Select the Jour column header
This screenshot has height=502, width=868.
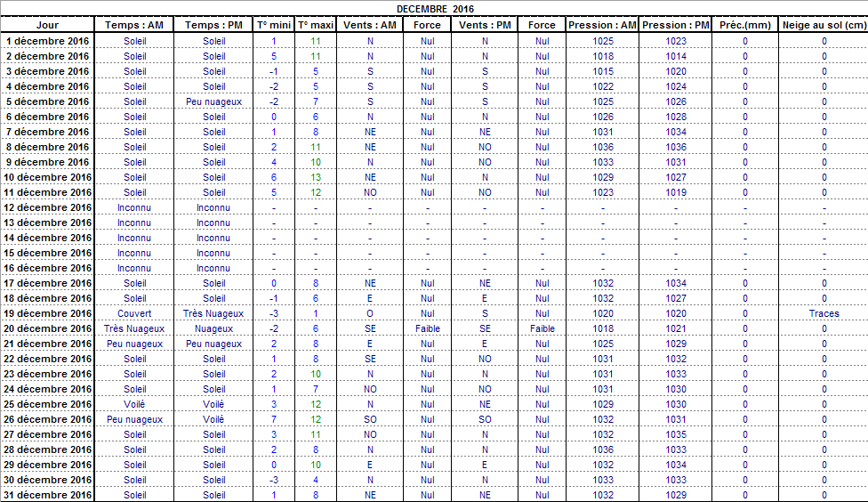[47, 25]
